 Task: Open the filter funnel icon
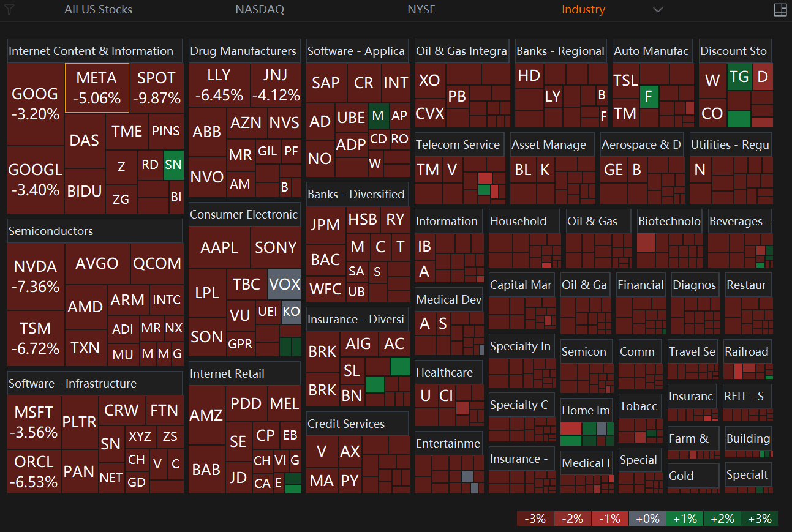(x=10, y=10)
